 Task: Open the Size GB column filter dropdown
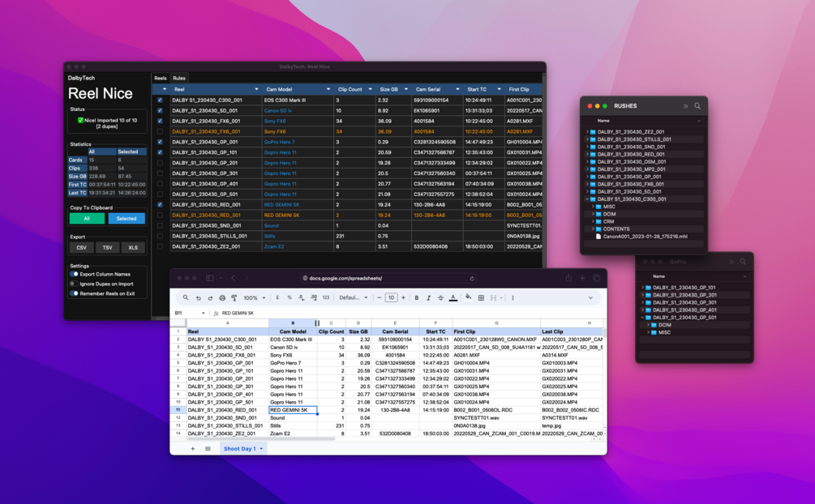pos(406,89)
